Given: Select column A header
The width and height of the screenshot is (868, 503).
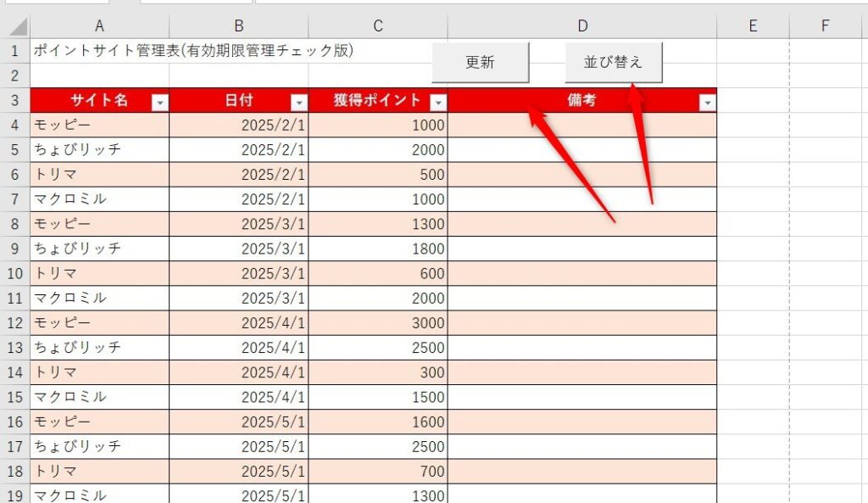Looking at the screenshot, I should 100,26.
